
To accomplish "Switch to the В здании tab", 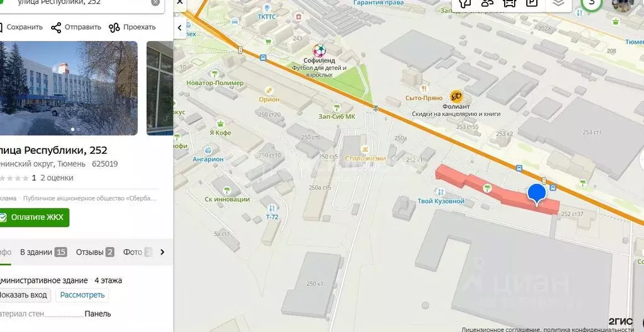I will coord(43,252).
